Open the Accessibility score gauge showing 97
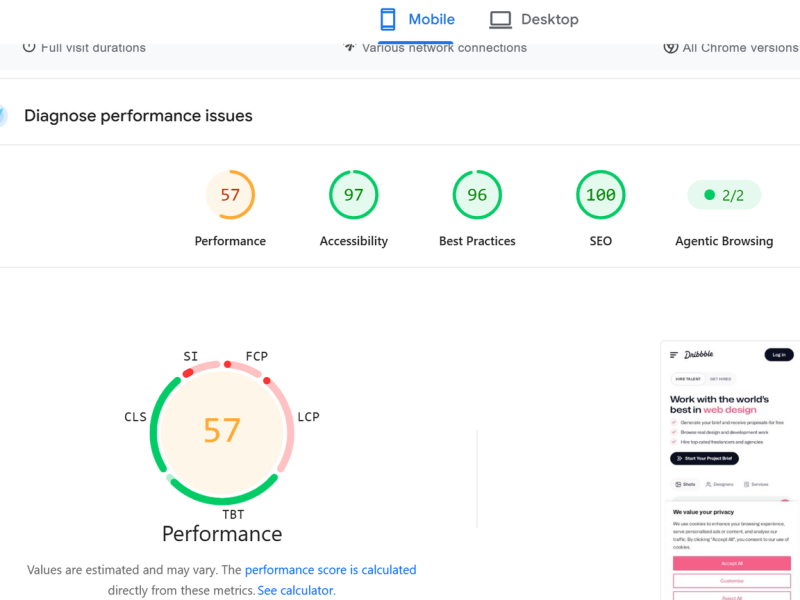Image resolution: width=800 pixels, height=600 pixels. click(x=354, y=195)
